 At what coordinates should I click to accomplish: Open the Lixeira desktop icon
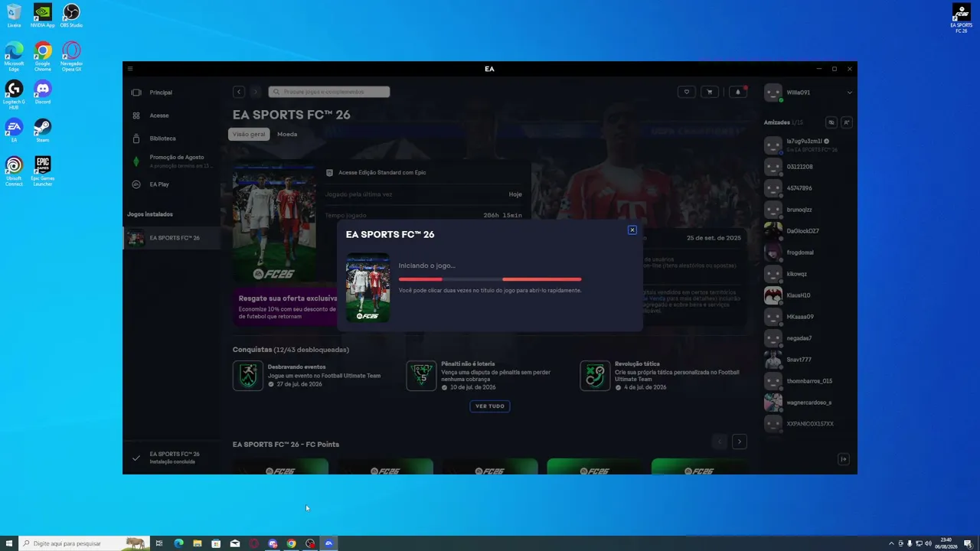[14, 16]
